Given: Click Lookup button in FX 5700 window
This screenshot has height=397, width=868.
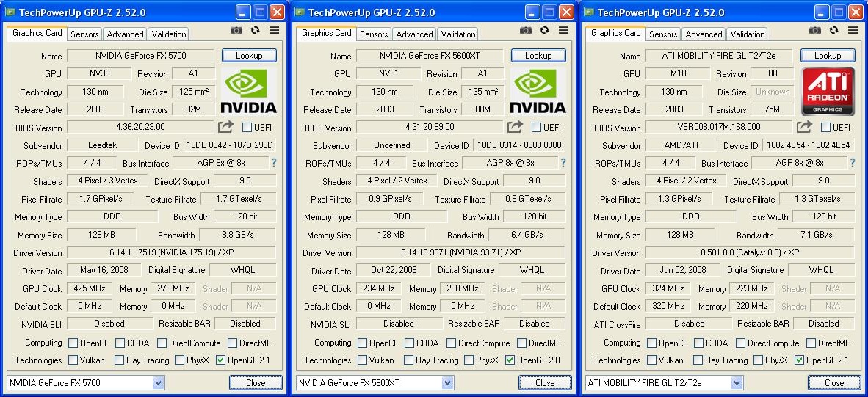Looking at the screenshot, I should 249,55.
